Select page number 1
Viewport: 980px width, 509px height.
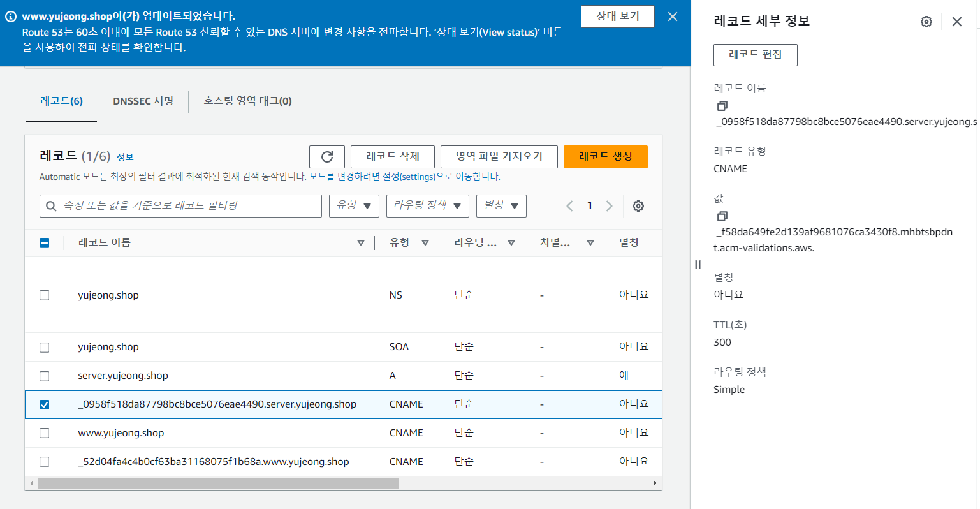click(590, 205)
